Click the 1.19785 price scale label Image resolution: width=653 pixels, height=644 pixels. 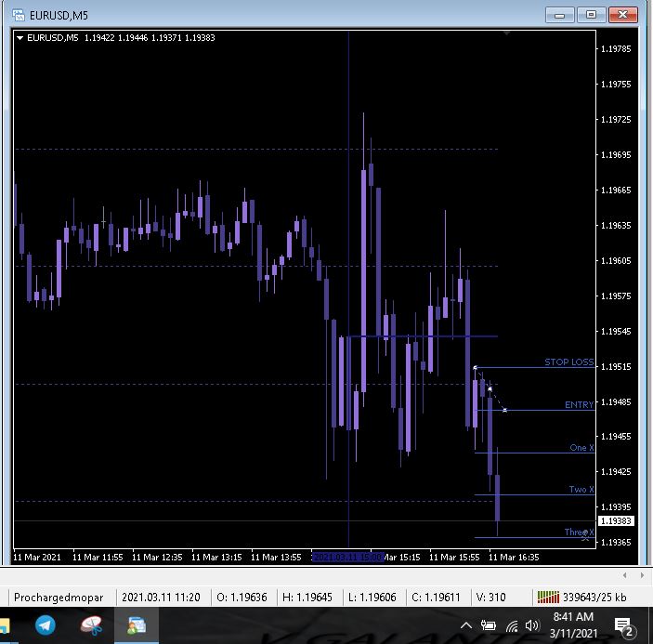point(616,49)
